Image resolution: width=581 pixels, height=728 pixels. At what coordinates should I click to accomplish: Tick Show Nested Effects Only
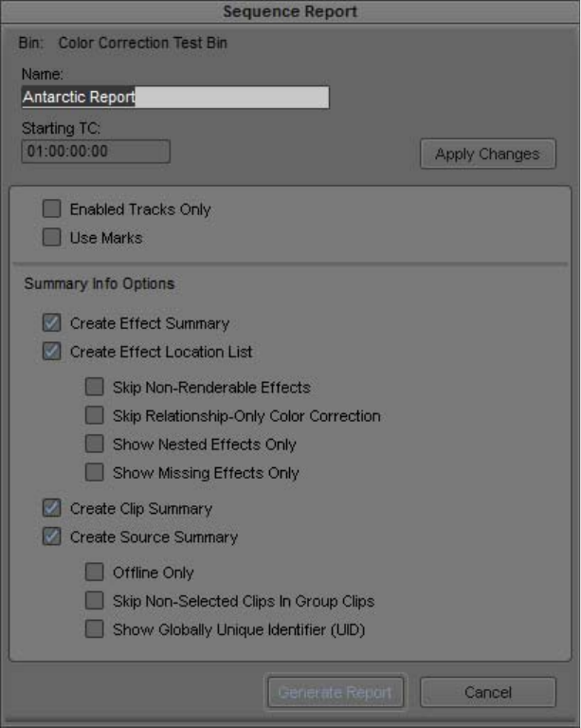point(94,444)
